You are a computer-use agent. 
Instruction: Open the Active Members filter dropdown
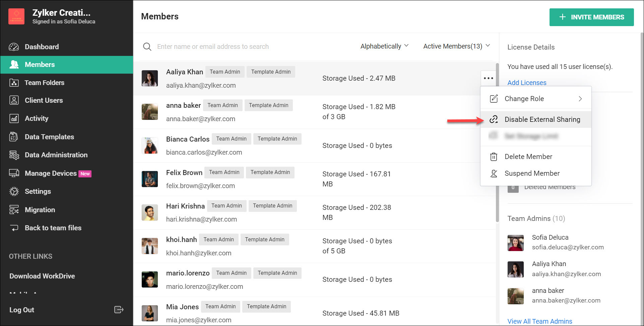coord(456,46)
